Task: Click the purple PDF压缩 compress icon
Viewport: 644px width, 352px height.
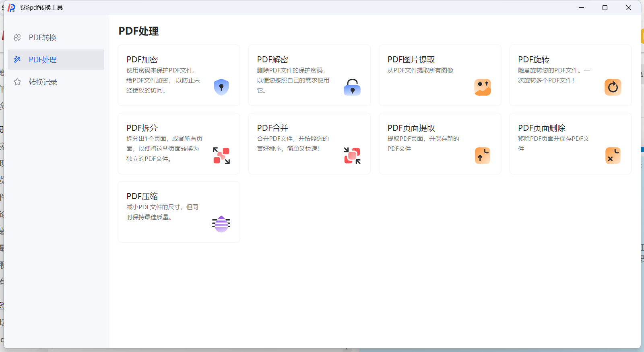Action: pos(221,224)
